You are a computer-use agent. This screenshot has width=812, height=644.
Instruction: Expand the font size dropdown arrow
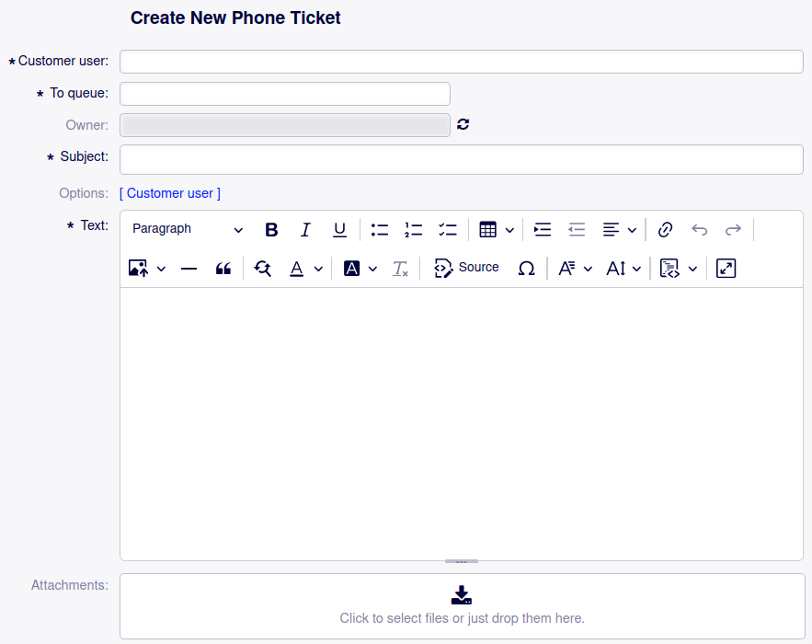click(x=637, y=269)
